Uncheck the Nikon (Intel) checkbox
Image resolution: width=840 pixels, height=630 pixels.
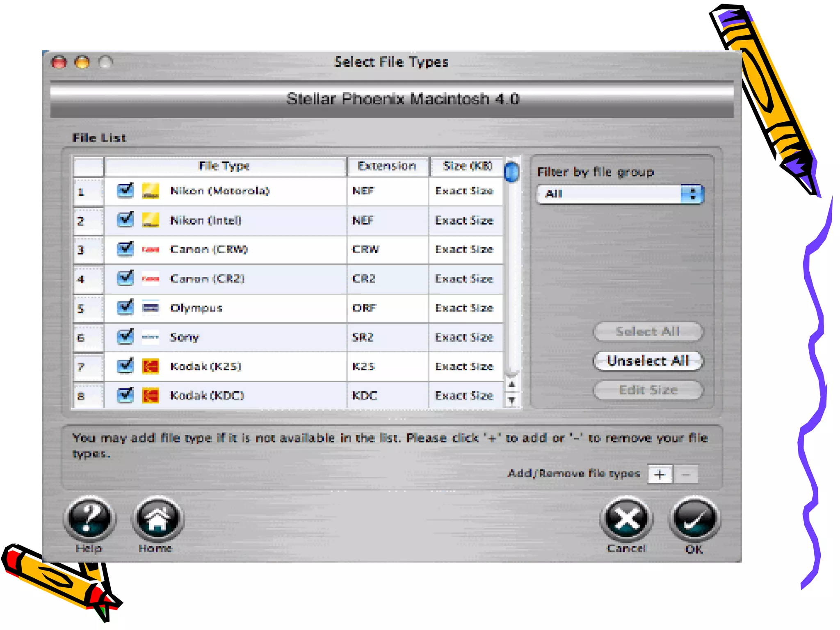coord(125,220)
